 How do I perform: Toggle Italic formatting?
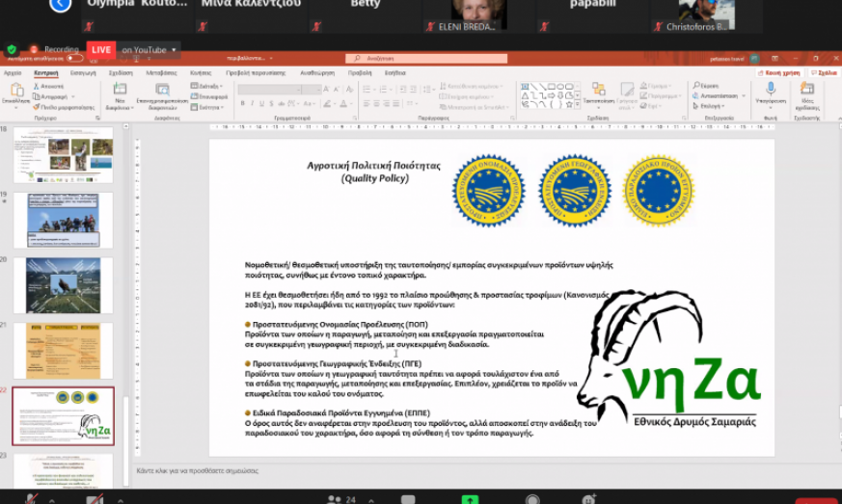click(x=252, y=103)
